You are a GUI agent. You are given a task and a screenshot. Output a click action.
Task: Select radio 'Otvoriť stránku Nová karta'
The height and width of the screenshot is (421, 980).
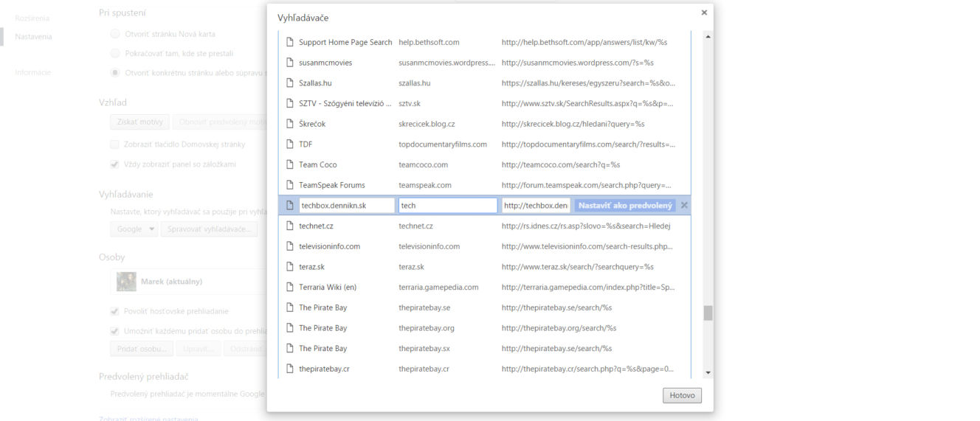coord(115,34)
